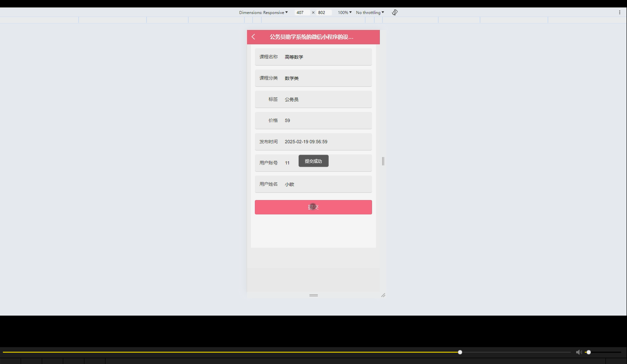Click the video progress slider knob
This screenshot has width=627, height=364.
(460, 352)
